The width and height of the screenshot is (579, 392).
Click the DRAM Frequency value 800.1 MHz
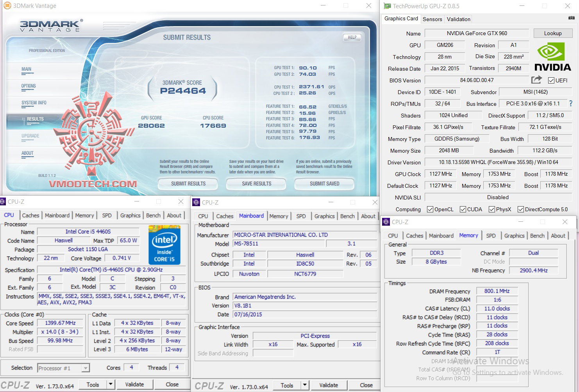pyautogui.click(x=497, y=291)
